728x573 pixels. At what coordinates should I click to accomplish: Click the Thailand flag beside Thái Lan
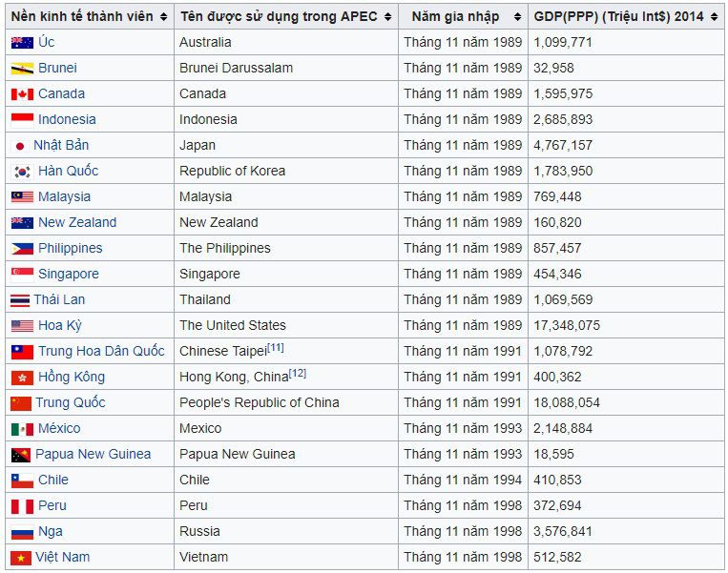pyautogui.click(x=20, y=300)
